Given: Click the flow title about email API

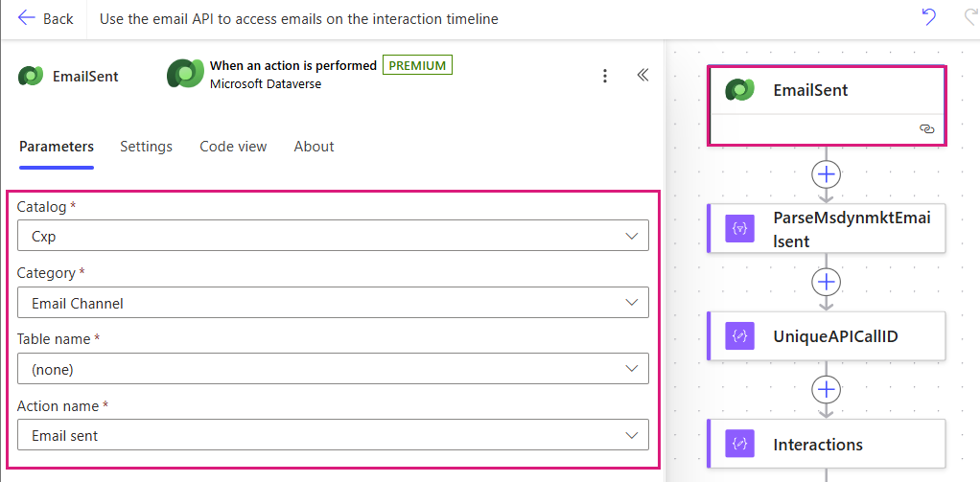Looking at the screenshot, I should click(x=299, y=19).
